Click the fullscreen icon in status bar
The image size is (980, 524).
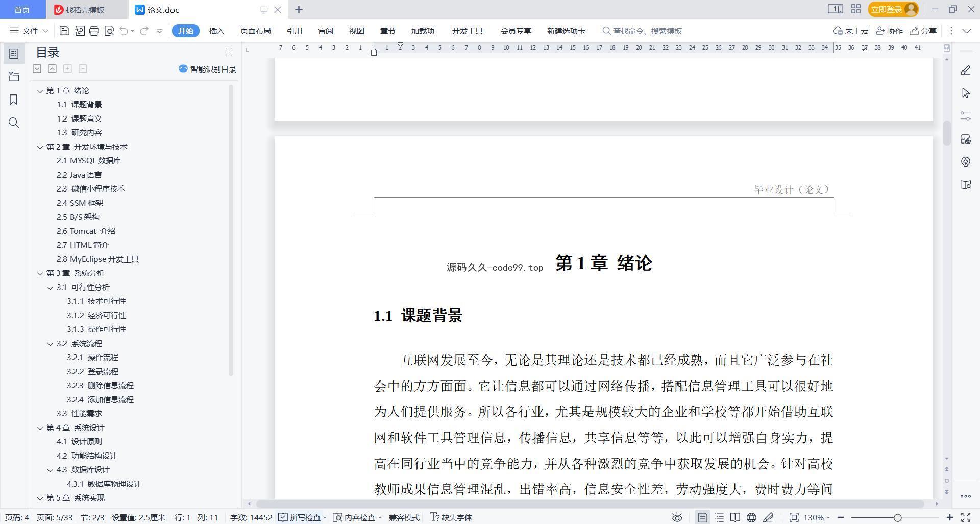pyautogui.click(x=966, y=517)
